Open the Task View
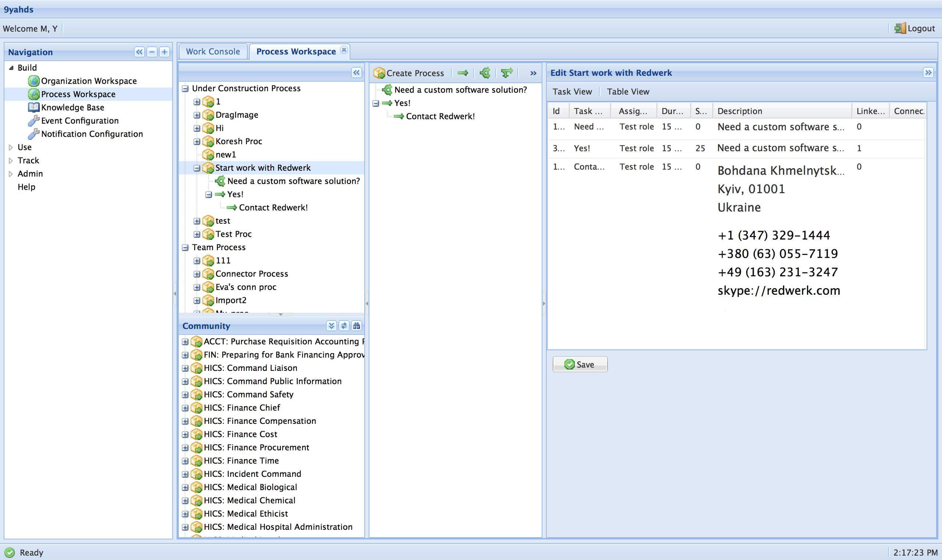This screenshot has width=942, height=560. coord(572,91)
